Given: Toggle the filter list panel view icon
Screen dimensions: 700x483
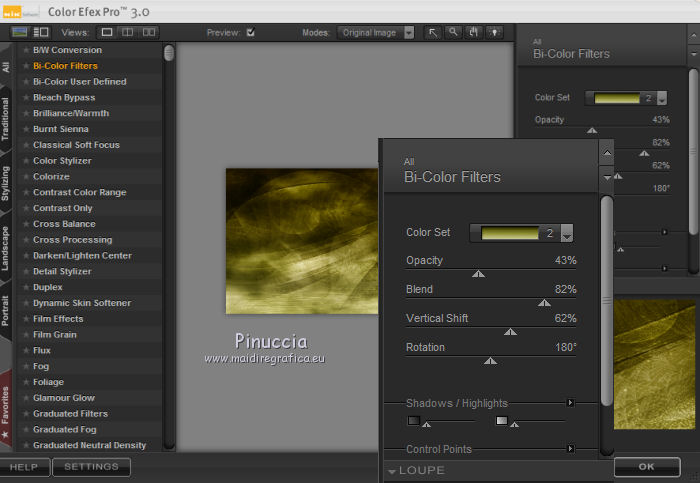Looking at the screenshot, I should coord(41,32).
